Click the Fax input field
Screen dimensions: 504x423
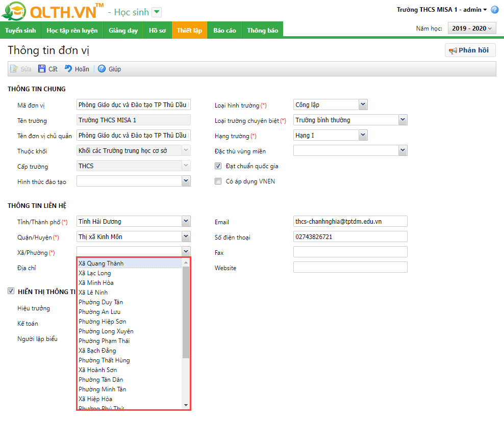point(350,252)
